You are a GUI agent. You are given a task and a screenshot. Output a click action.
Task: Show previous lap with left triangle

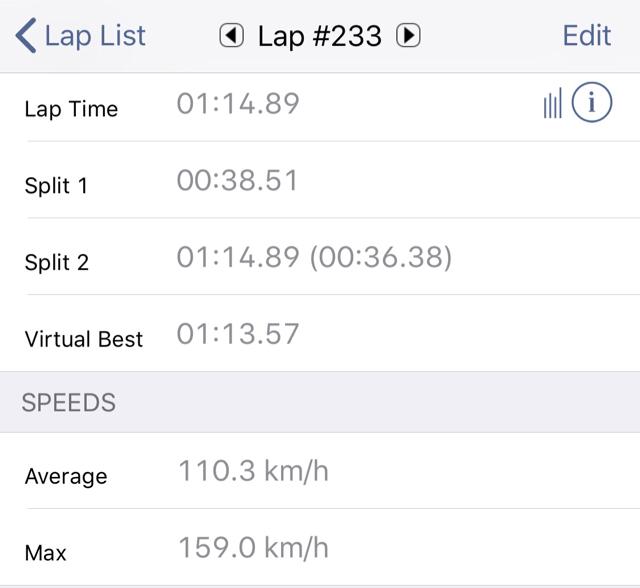[x=231, y=36]
